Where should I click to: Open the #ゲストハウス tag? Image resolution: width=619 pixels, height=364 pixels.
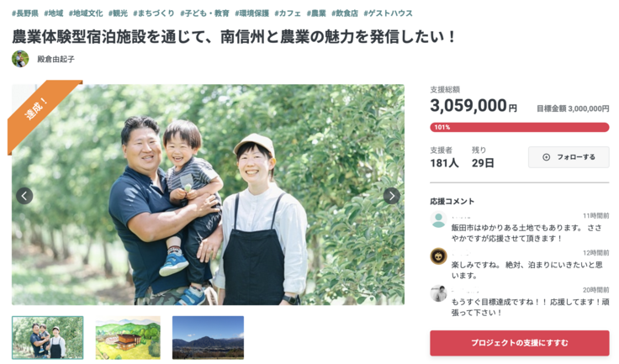point(388,13)
